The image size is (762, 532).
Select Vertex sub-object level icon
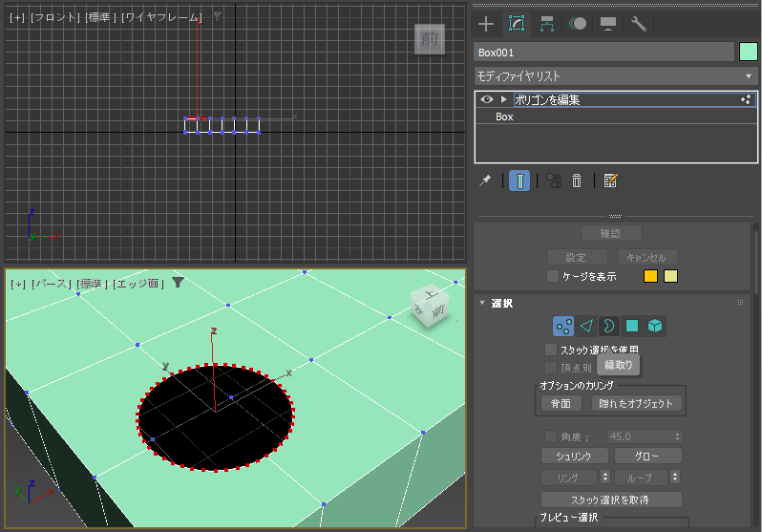pyautogui.click(x=563, y=326)
